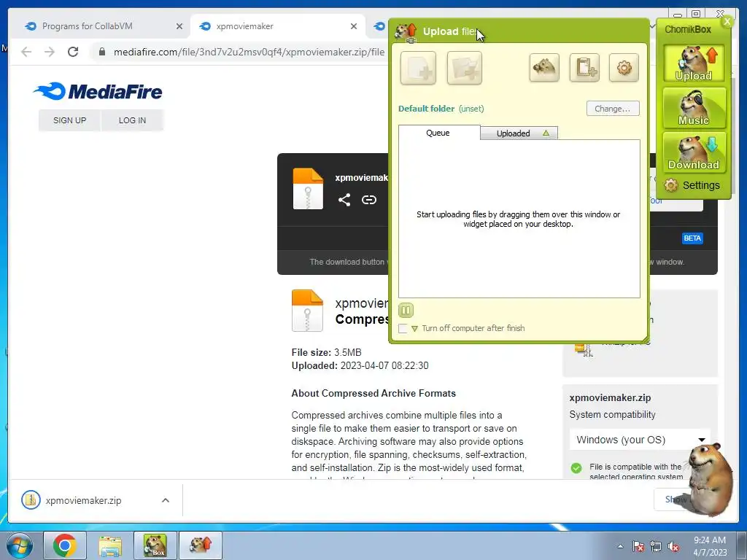Click the copy link icon beside share
Screen dimensions: 747x560
coord(368,200)
